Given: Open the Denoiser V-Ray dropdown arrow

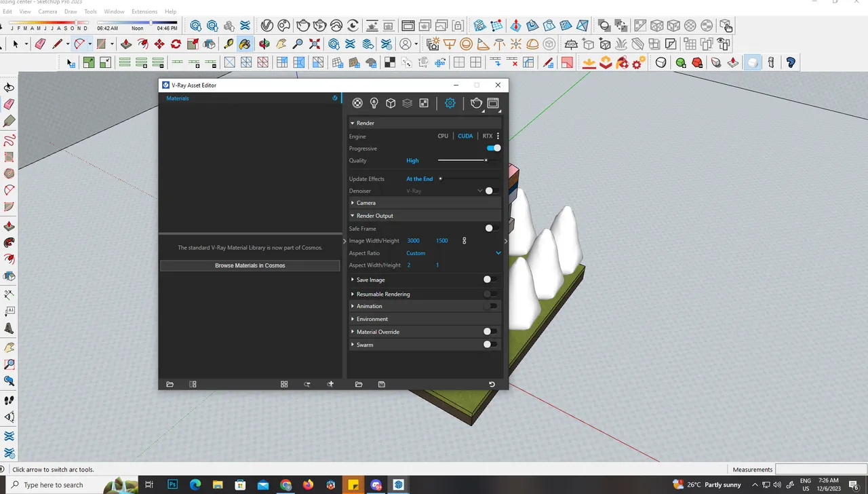Looking at the screenshot, I should pyautogui.click(x=480, y=191).
